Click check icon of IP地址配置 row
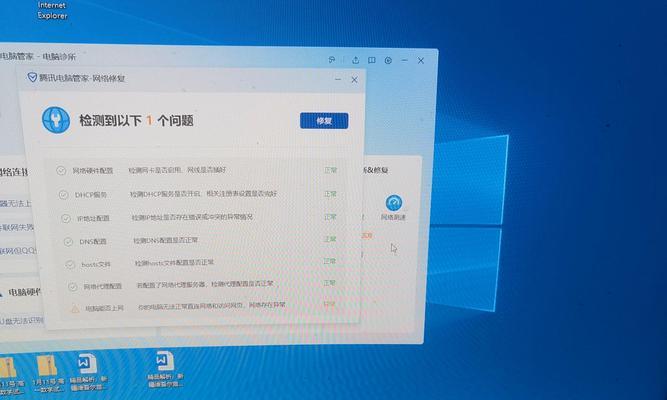The width and height of the screenshot is (667, 400). click(x=66, y=218)
